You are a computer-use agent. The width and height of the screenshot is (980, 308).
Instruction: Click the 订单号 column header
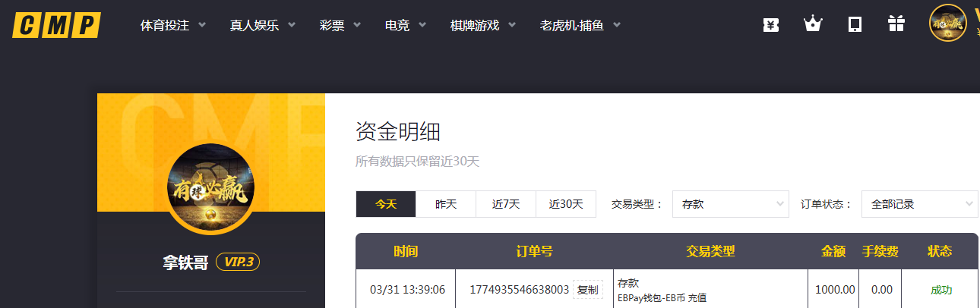(x=534, y=251)
